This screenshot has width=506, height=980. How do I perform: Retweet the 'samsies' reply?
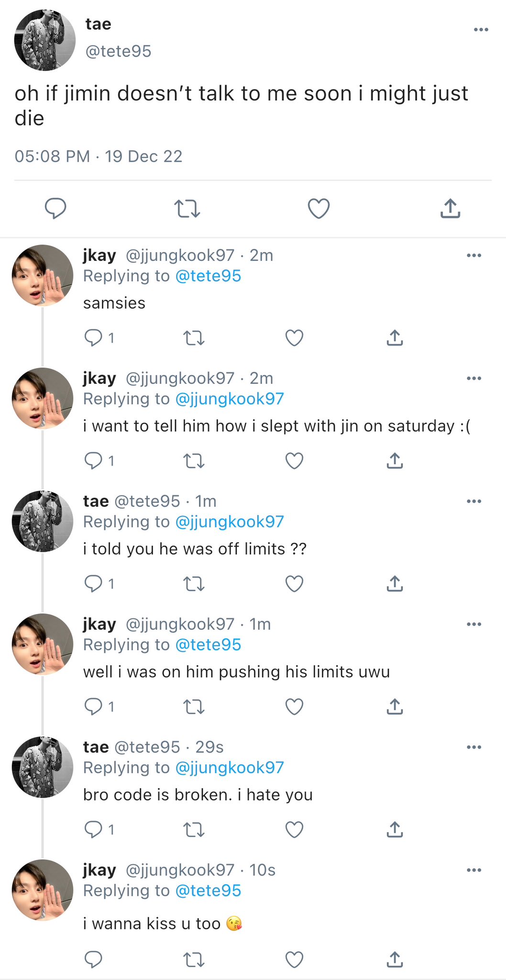pos(194,338)
